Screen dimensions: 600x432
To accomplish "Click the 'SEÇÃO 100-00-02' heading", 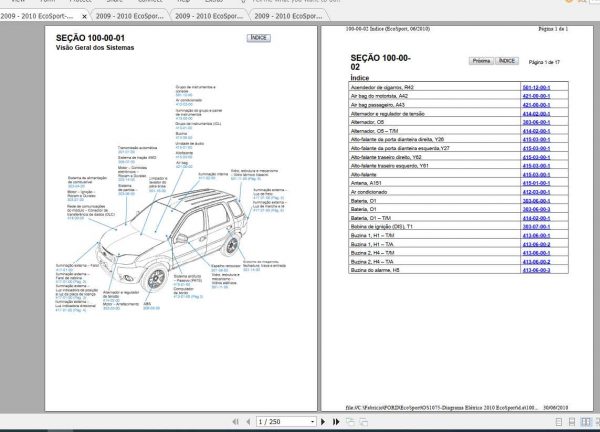I will 381,62.
